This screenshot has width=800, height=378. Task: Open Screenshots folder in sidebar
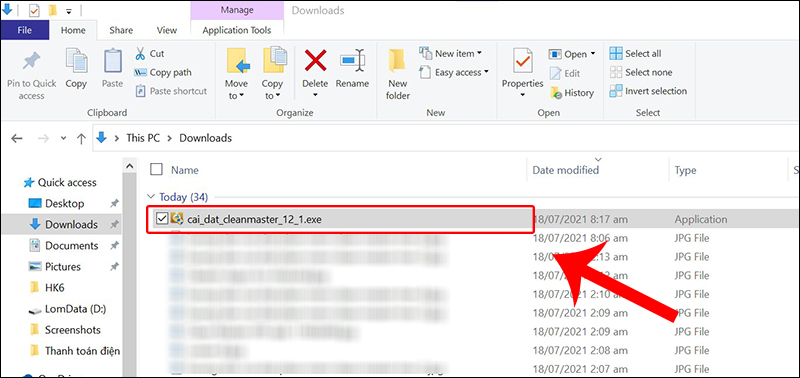tap(72, 330)
